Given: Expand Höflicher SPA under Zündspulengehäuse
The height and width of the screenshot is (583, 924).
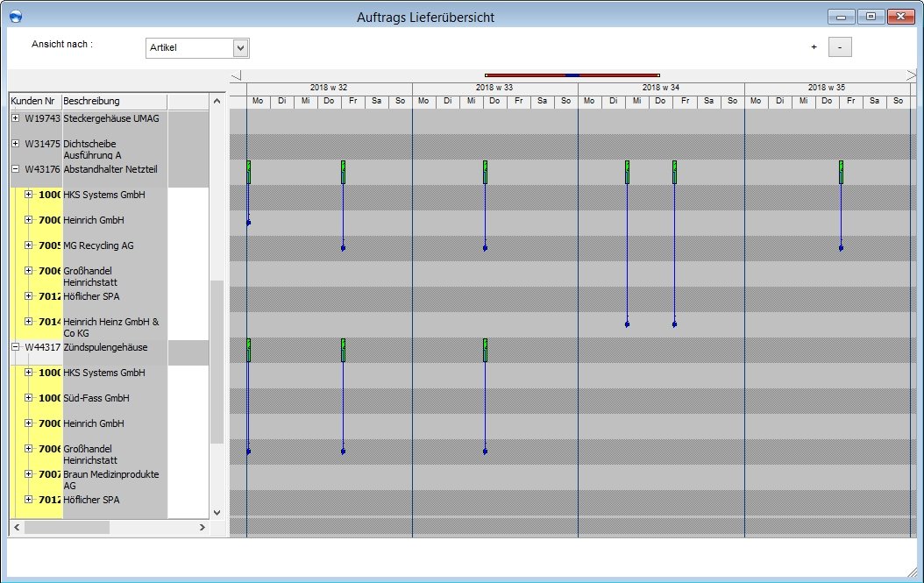Looking at the screenshot, I should [28, 499].
